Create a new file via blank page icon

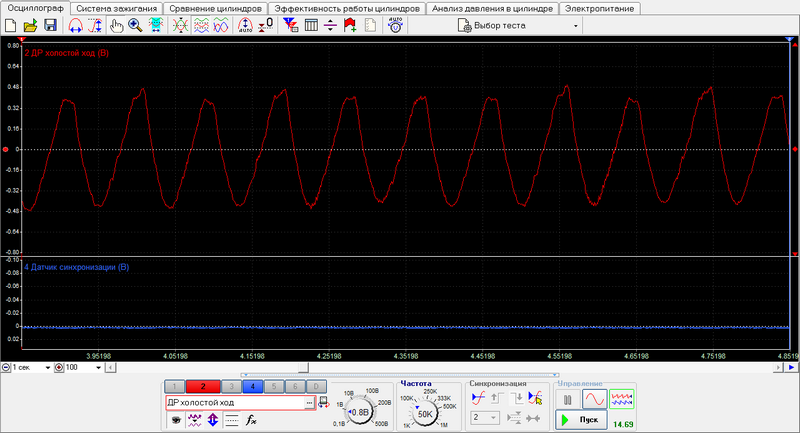10,25
